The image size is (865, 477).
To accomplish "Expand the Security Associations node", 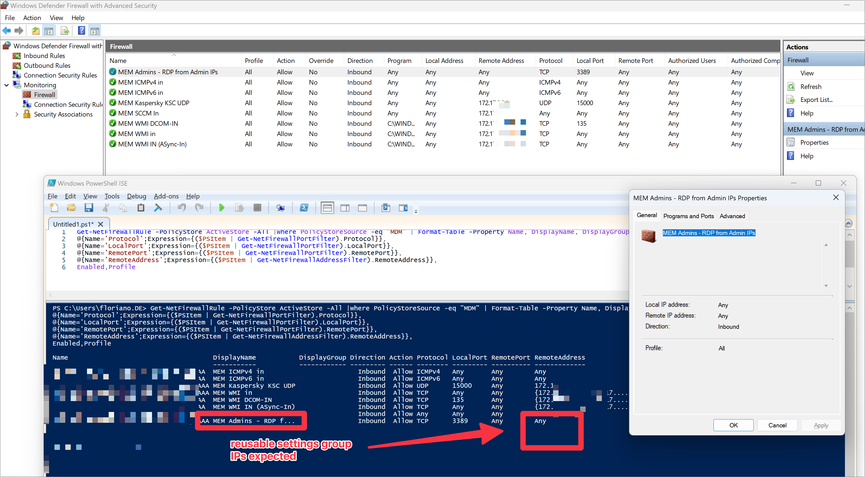I will (17, 115).
